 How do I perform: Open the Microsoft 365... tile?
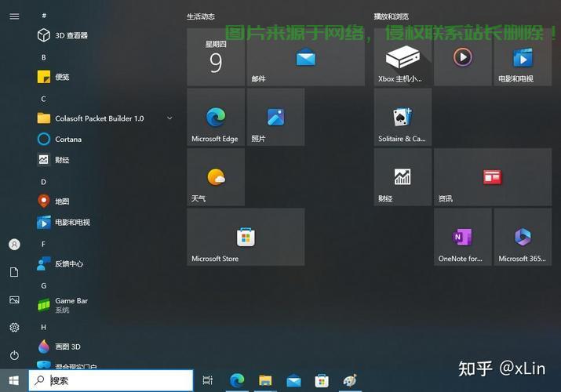[523, 237]
